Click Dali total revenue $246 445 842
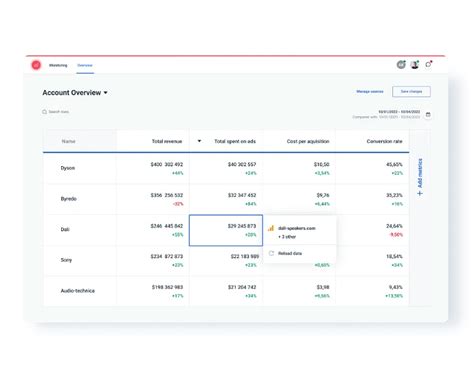This screenshot has width=474, height=377. 167,226
